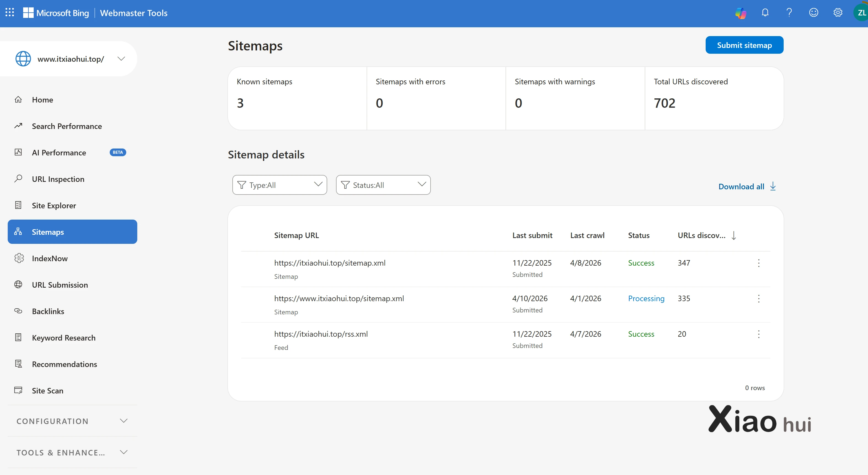The width and height of the screenshot is (868, 475).
Task: Open the Microsoft apps grid launcher
Action: pos(10,13)
